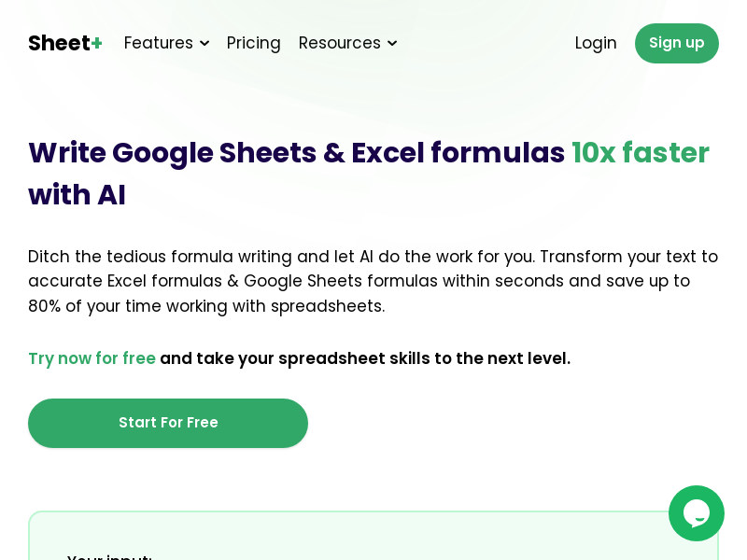The width and height of the screenshot is (747, 560).
Task: Click the chevron beside Features
Action: [x=204, y=44]
